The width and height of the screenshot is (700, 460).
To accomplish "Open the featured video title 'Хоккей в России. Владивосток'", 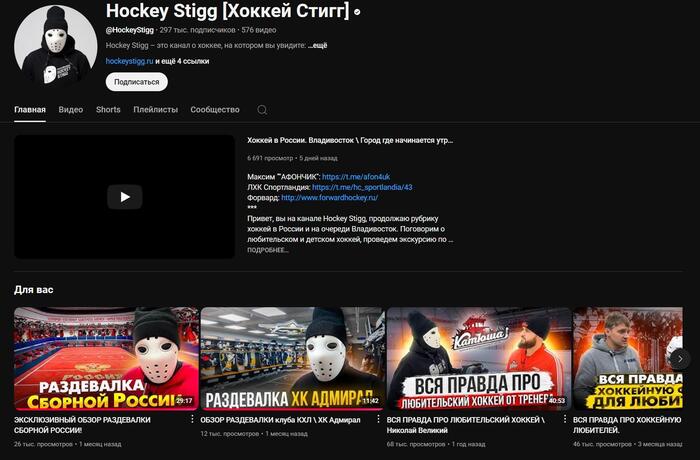I will coord(350,140).
